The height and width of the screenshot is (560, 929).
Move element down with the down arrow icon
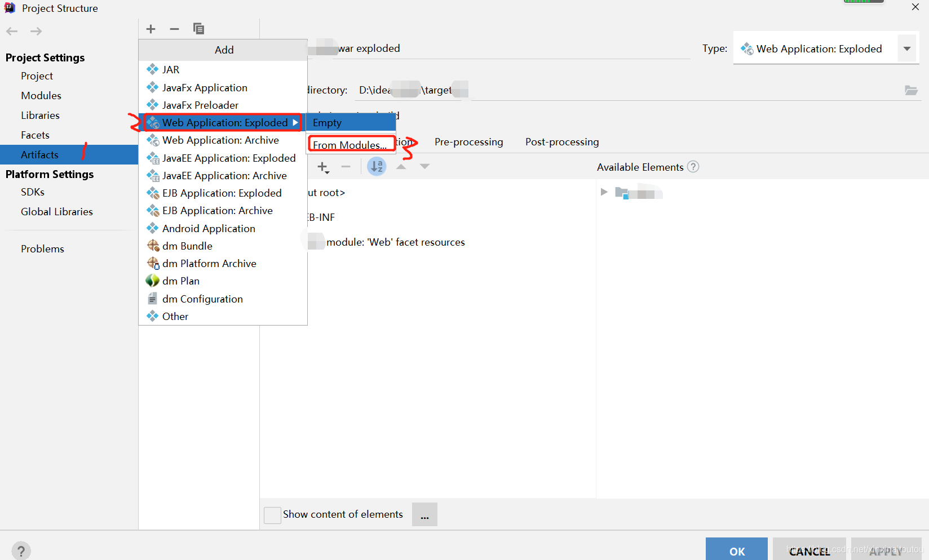click(424, 166)
